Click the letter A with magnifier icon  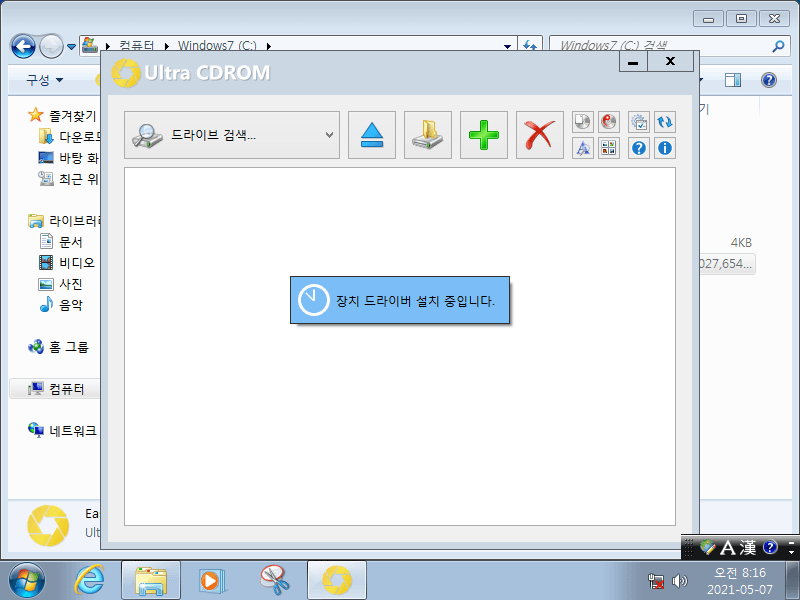coord(583,148)
